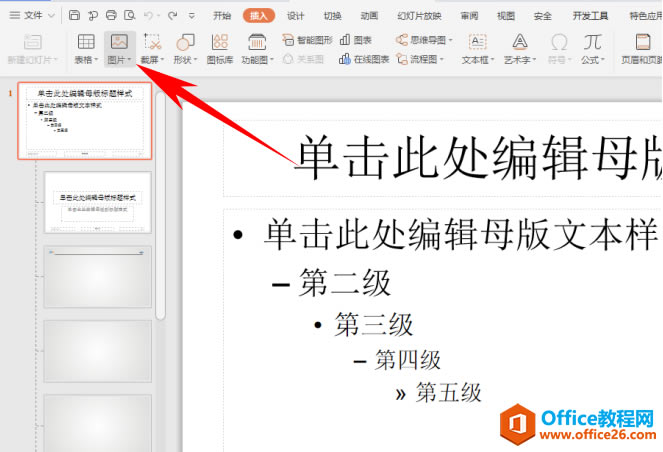Open Print Preview from quick access toolbar
The height and width of the screenshot is (452, 663).
[x=129, y=16]
